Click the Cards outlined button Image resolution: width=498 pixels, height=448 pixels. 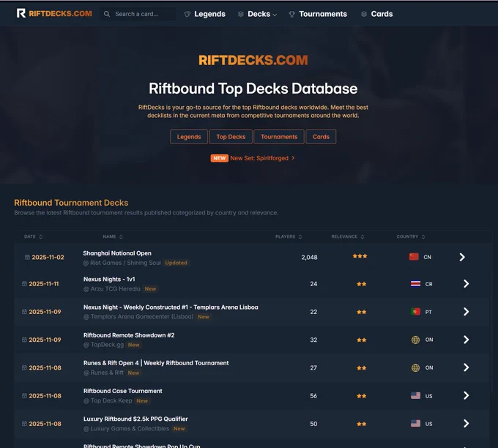(x=321, y=137)
